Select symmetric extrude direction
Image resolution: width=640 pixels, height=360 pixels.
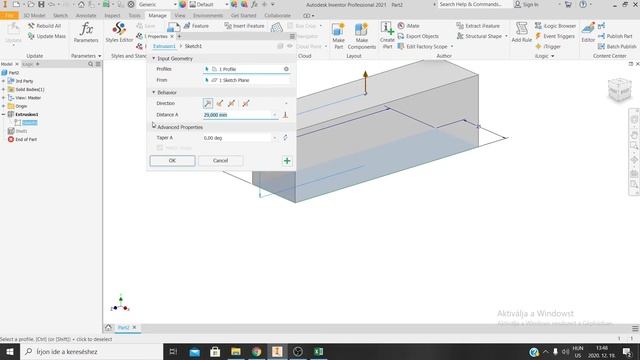231,103
